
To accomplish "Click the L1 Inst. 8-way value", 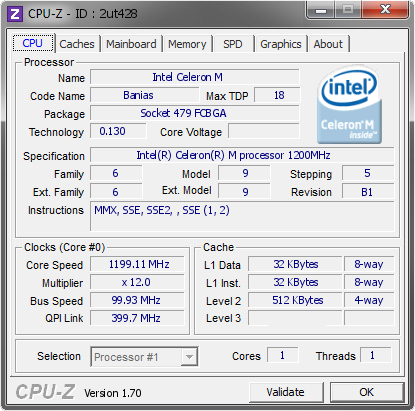I will click(369, 282).
